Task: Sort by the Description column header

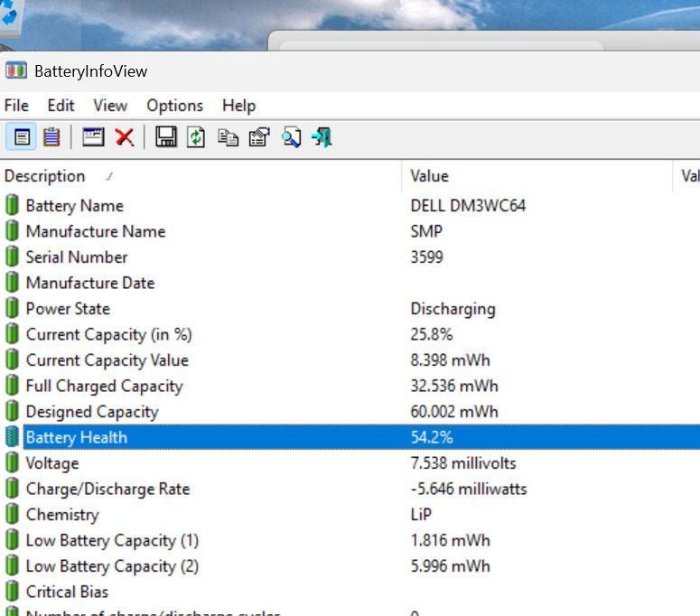Action: (x=45, y=176)
